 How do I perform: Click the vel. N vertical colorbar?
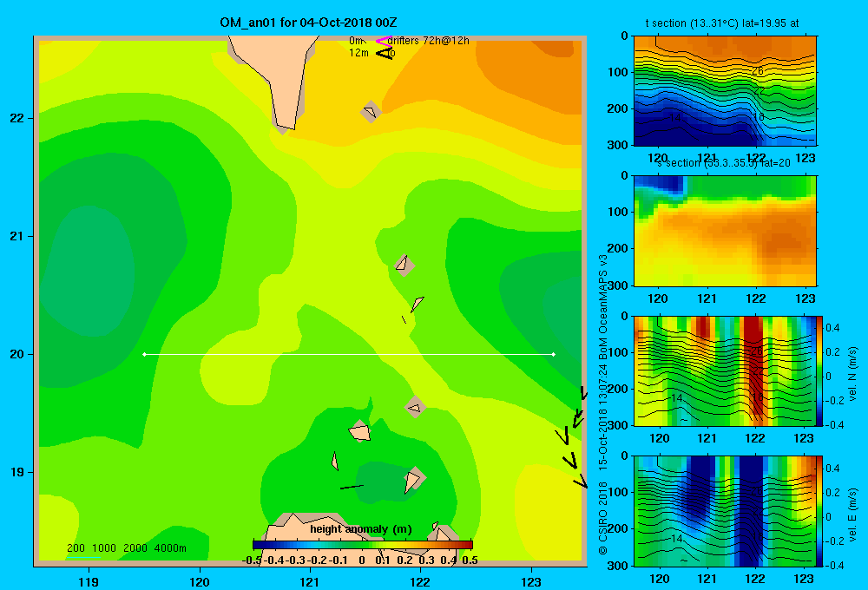point(820,370)
